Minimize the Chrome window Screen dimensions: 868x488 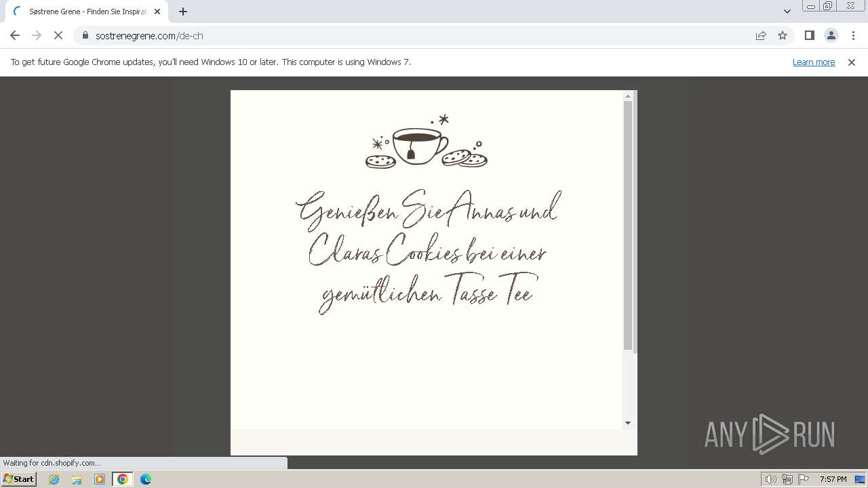[810, 6]
